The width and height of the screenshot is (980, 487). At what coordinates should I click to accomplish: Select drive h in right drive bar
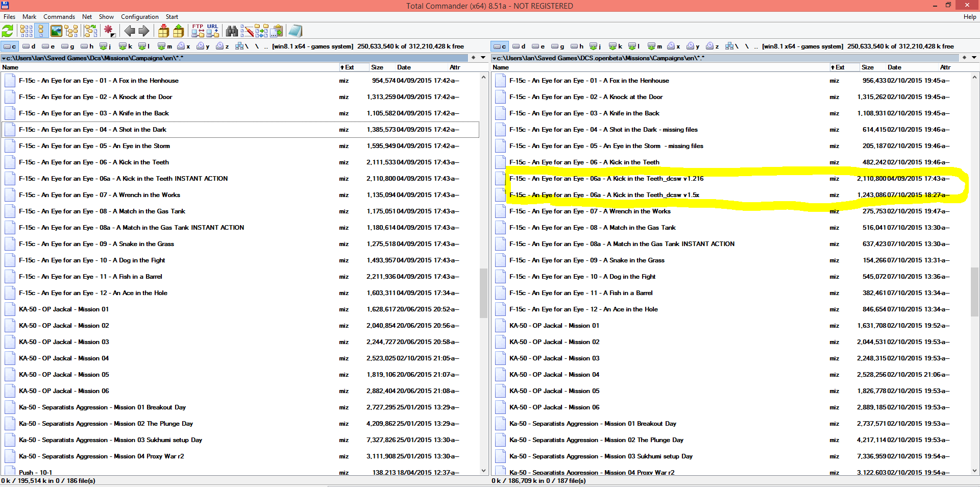(x=577, y=46)
